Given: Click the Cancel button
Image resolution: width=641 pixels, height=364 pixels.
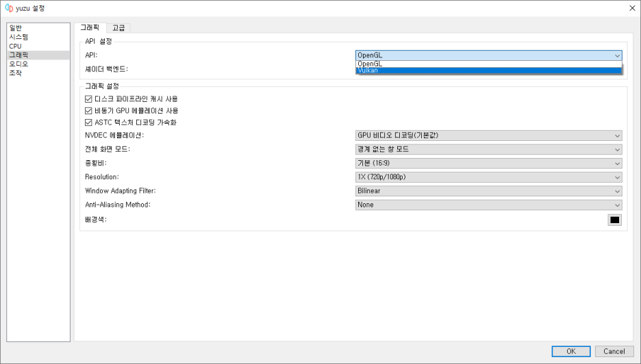Looking at the screenshot, I should (614, 351).
